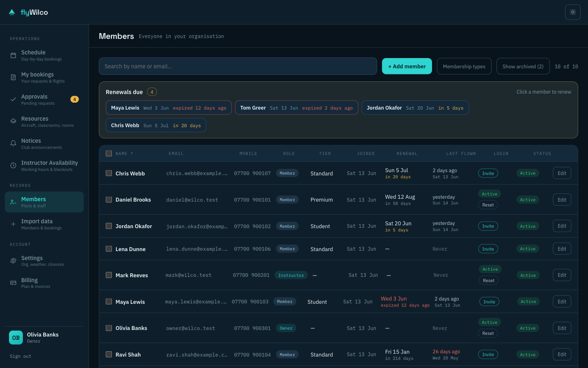
Task: Edit Ravi Shah's record
Action: [562, 355]
